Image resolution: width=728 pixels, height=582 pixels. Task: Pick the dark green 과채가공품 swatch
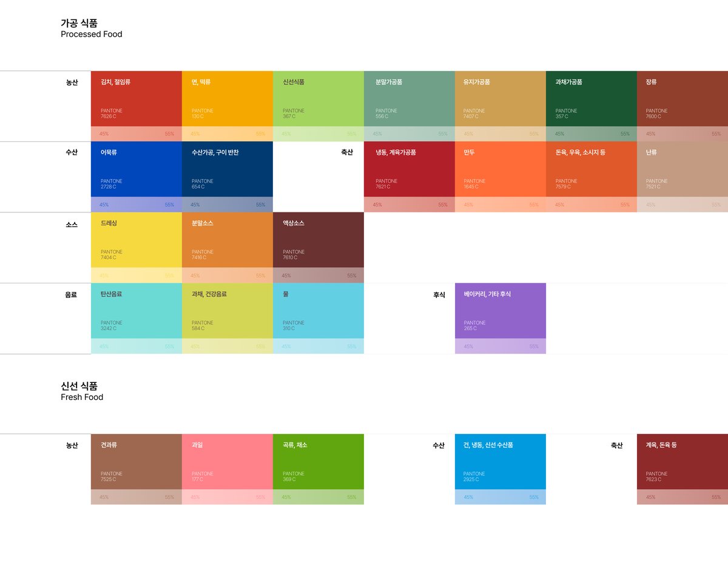click(x=591, y=98)
